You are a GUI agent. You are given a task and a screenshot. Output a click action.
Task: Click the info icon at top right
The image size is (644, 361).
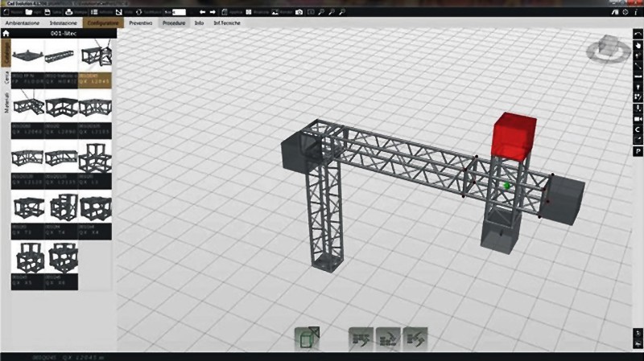[637, 12]
